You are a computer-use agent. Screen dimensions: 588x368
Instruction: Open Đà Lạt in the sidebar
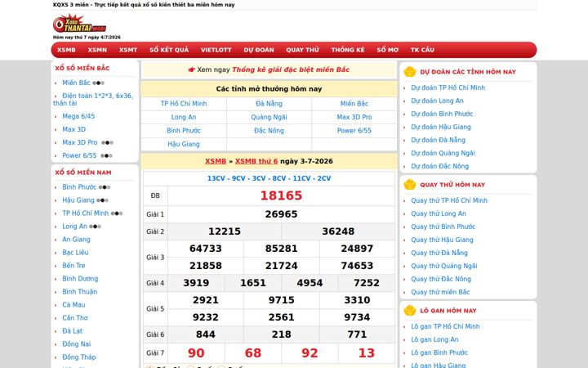[73, 331]
